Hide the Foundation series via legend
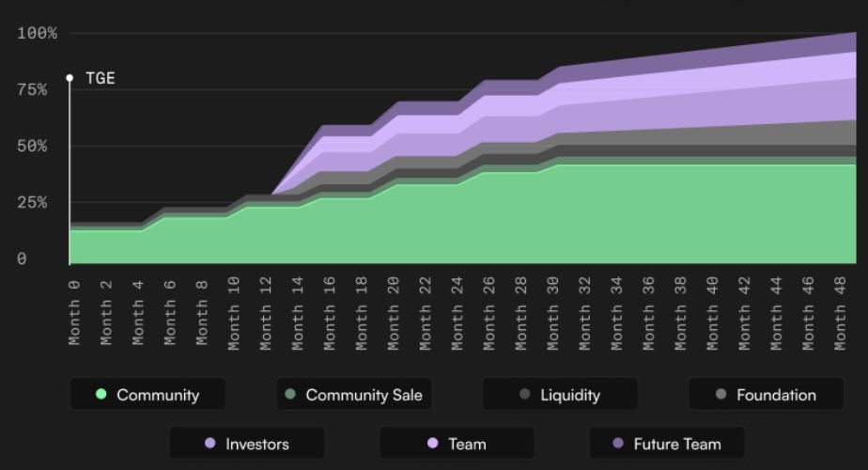Image resolution: width=868 pixels, height=470 pixels. point(766,395)
